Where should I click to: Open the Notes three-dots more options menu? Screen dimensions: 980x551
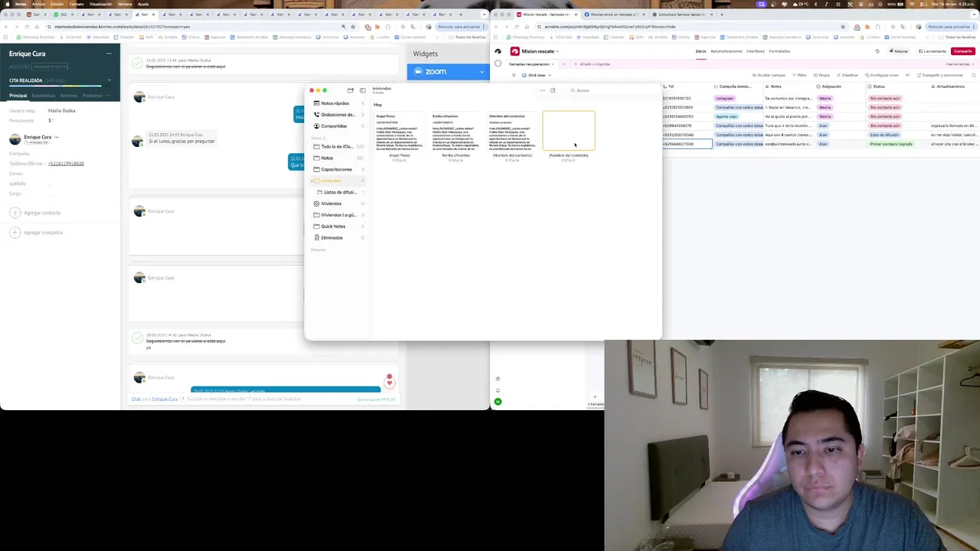tap(543, 90)
